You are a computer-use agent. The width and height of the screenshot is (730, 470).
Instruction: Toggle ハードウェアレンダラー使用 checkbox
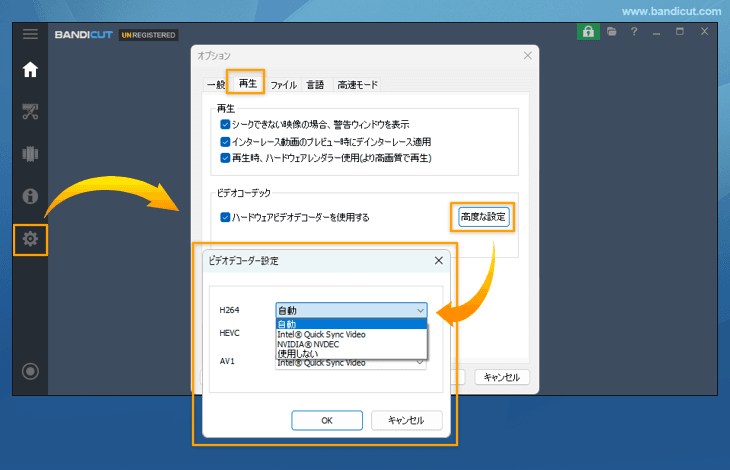point(225,158)
